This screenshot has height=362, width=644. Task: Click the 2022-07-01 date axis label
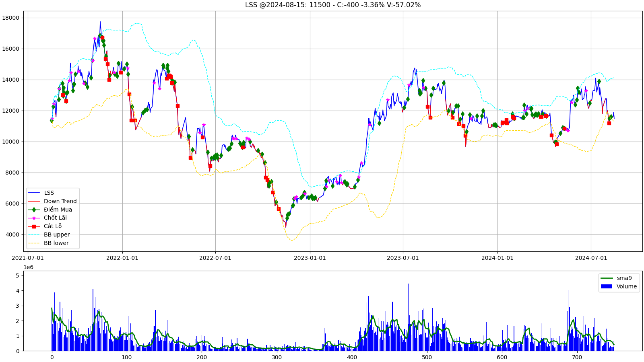click(215, 258)
